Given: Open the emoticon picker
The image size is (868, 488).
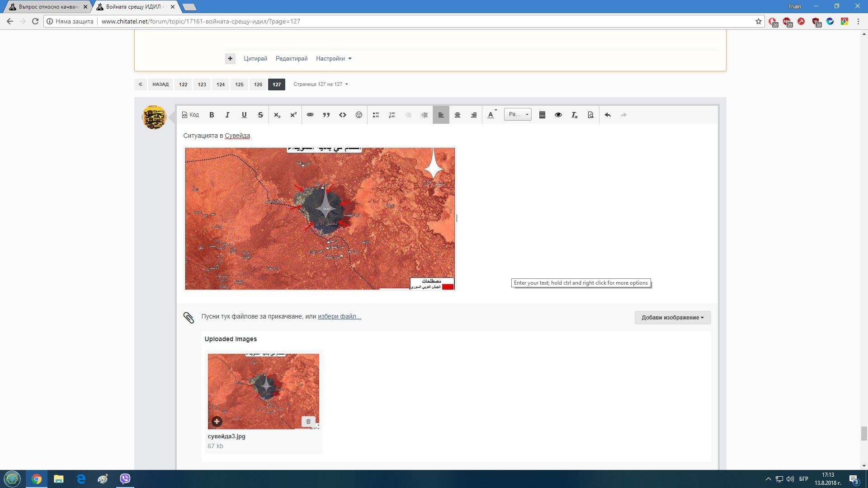Looking at the screenshot, I should coord(359,115).
